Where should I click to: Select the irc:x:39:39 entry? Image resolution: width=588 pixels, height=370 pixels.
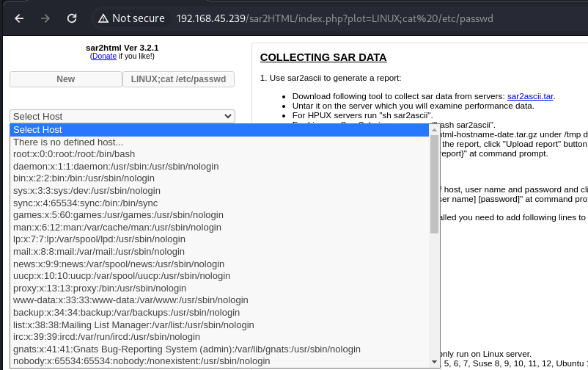220,336
